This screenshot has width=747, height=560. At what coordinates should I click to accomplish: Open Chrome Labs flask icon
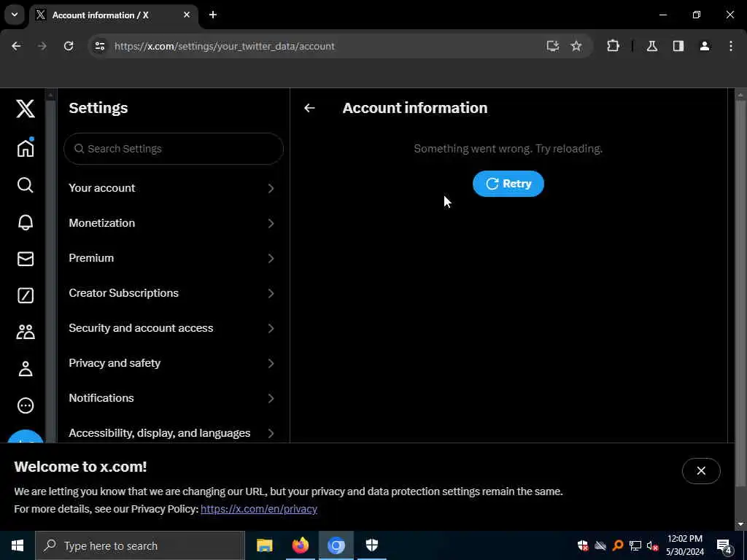click(x=652, y=46)
